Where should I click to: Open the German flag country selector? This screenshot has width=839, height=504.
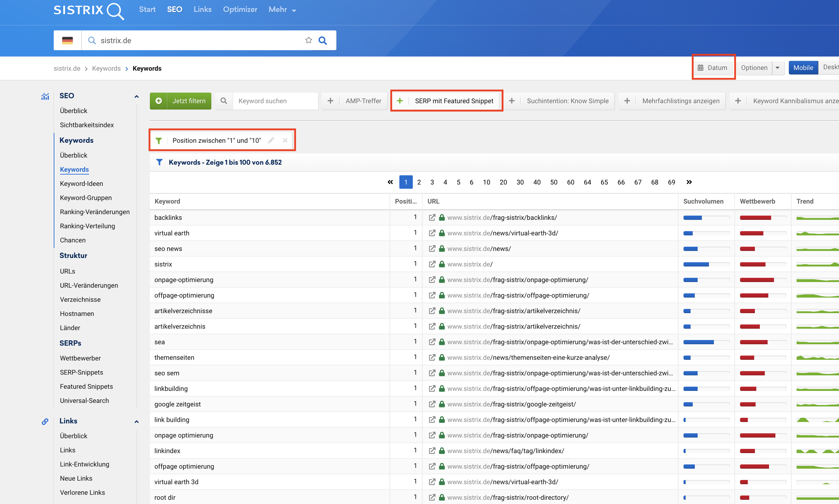pos(68,40)
